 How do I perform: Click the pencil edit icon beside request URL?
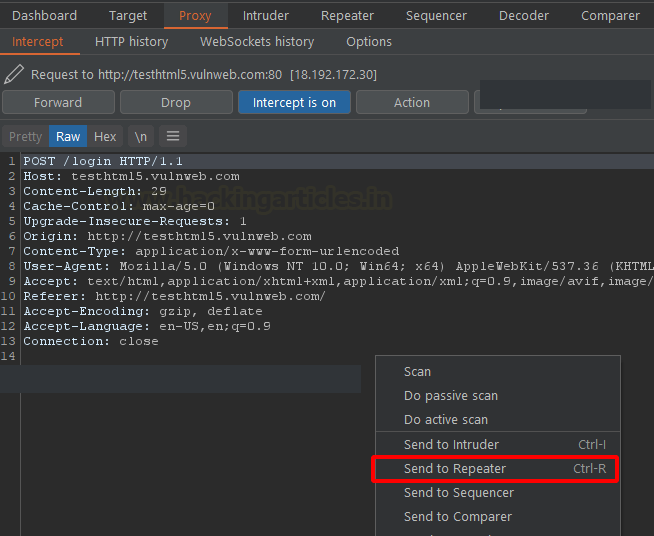[x=14, y=74]
